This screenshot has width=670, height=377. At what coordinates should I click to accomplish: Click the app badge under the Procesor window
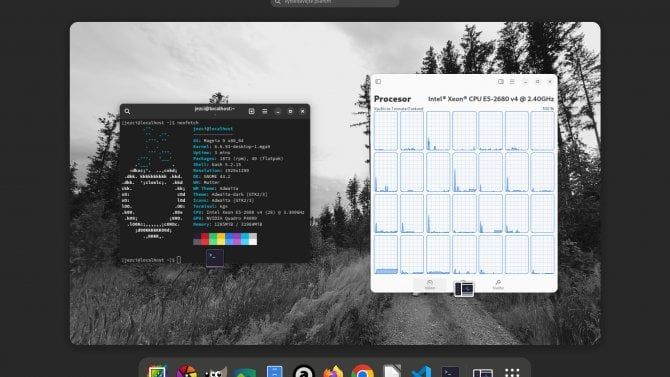464,289
